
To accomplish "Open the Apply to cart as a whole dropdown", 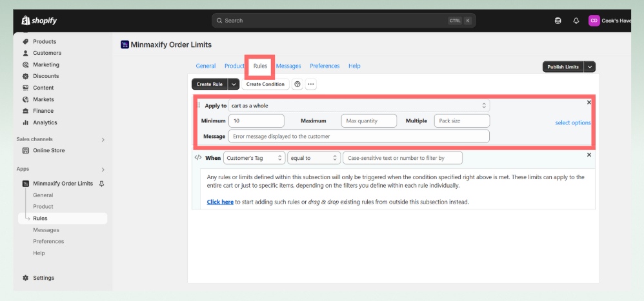I will (359, 106).
